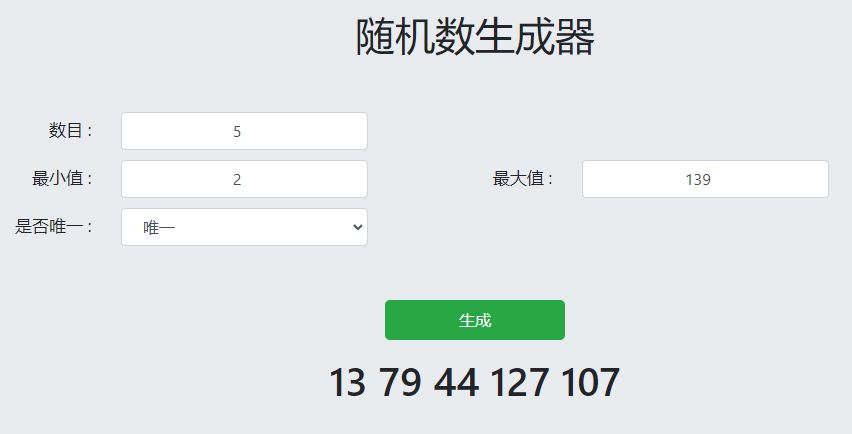This screenshot has width=852, height=434.
Task: Click the selected 唯一 option text
Action: click(x=159, y=228)
